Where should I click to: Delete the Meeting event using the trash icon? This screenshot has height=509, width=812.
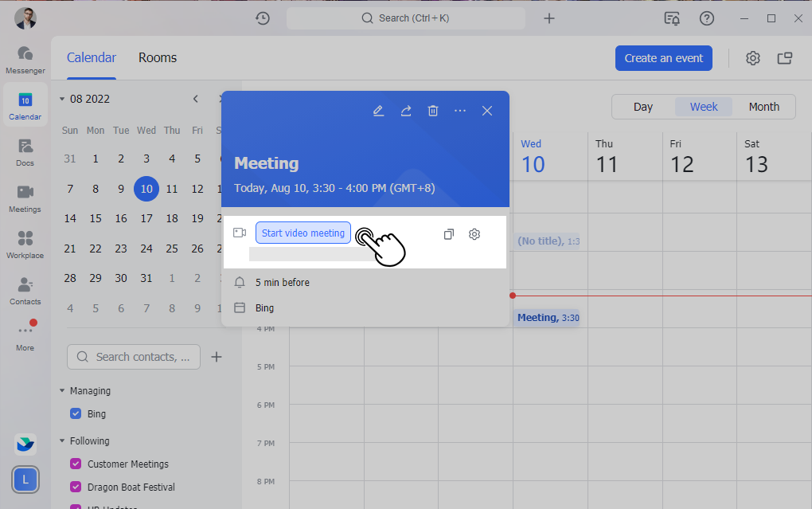pos(433,111)
